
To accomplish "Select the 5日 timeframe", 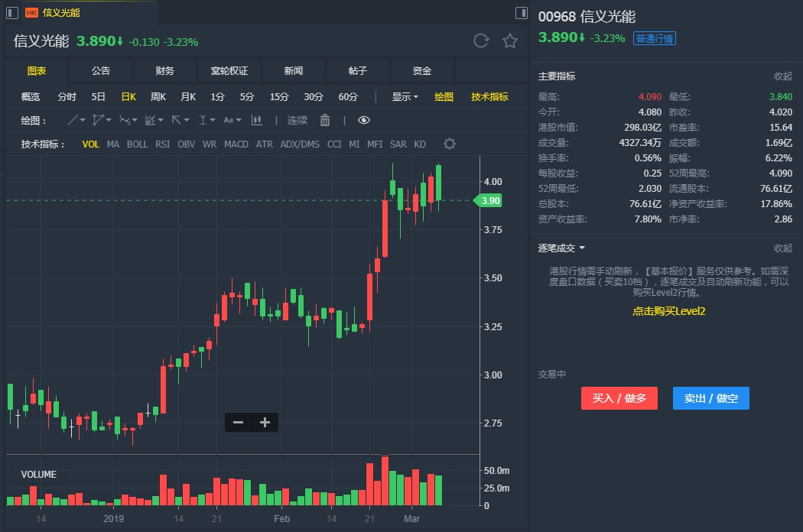I will 99,97.
